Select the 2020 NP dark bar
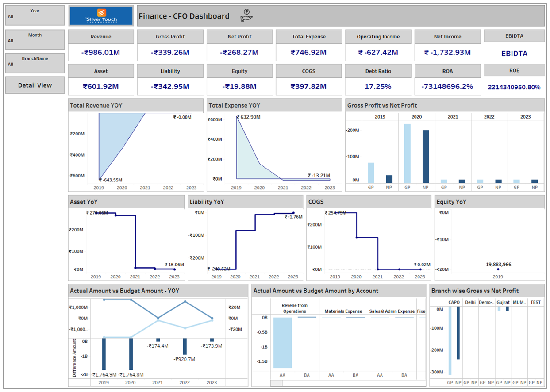 [426, 156]
